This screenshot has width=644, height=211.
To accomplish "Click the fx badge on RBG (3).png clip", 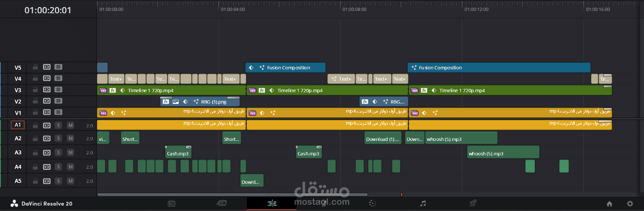I will point(166,102).
